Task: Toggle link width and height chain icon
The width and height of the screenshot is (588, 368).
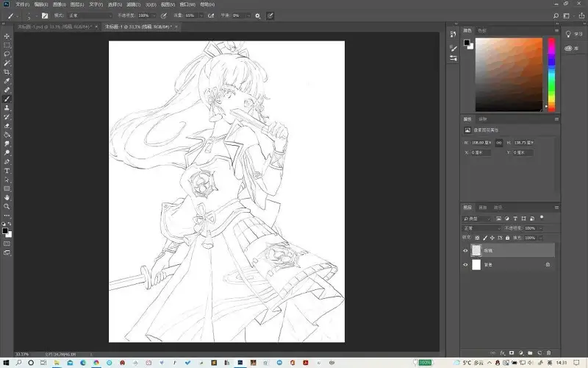Action: tap(499, 143)
